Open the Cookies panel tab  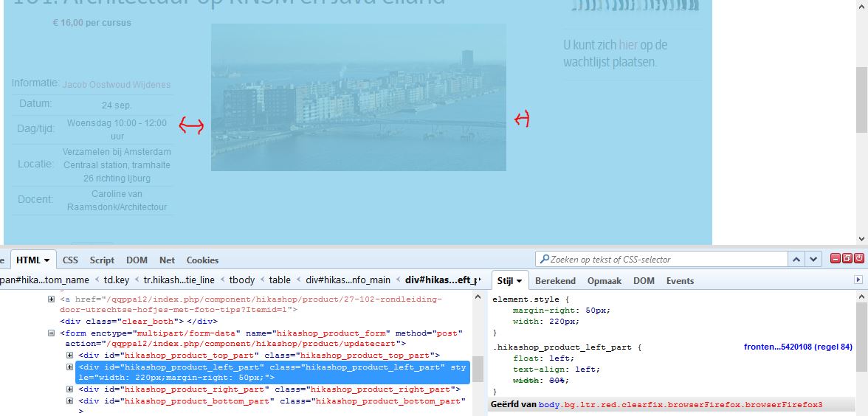coord(202,260)
